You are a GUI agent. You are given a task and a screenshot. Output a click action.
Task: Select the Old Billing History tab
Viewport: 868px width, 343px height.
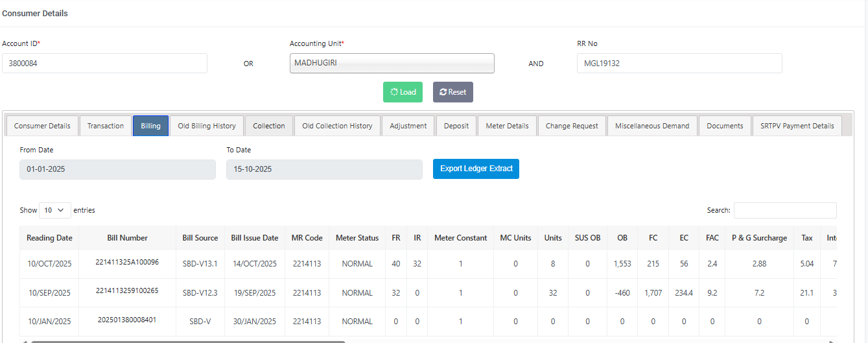pyautogui.click(x=207, y=126)
